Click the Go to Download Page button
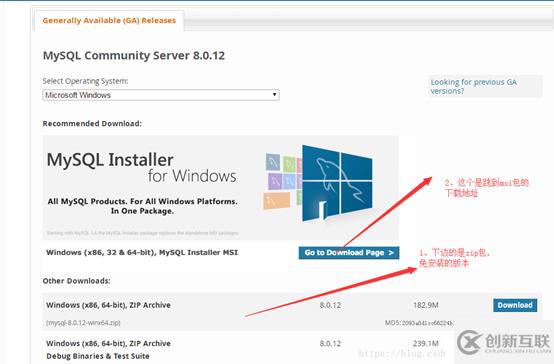The image size is (554, 364). point(349,253)
